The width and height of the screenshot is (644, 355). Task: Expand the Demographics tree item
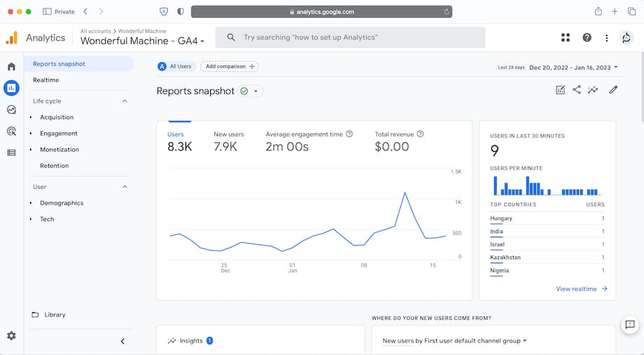[31, 203]
